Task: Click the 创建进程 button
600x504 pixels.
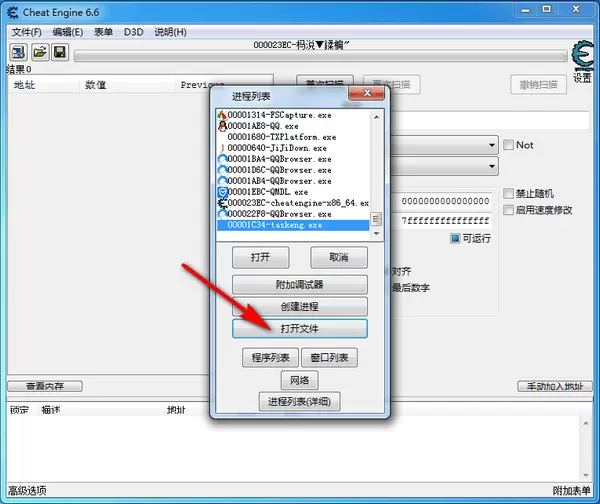Action: click(x=300, y=307)
